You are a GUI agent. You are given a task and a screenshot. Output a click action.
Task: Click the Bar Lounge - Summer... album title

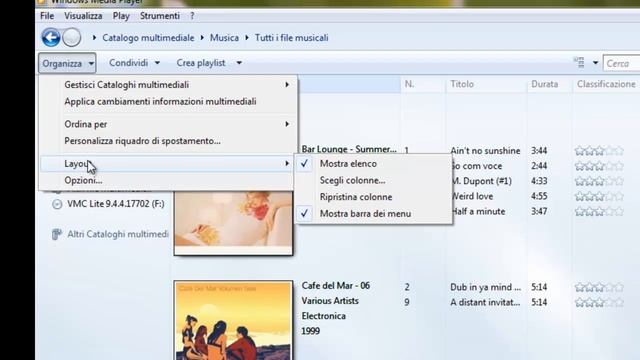[x=349, y=149]
